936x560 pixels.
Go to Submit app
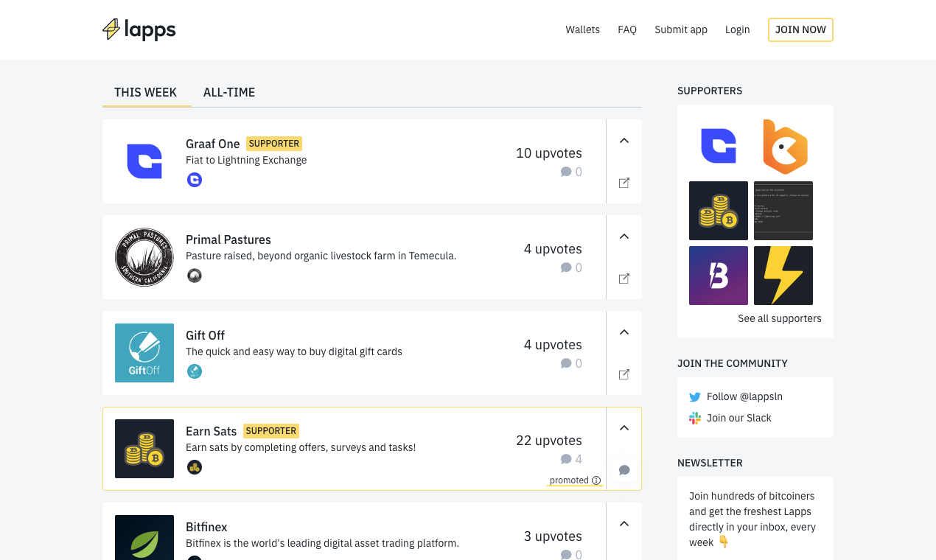click(x=681, y=29)
